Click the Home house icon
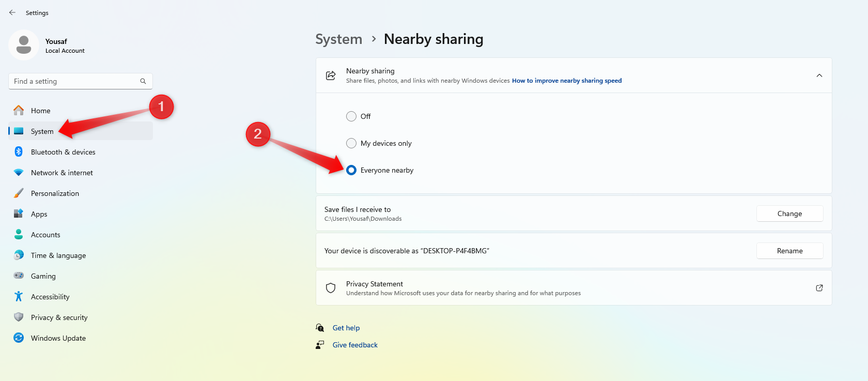 coord(19,110)
